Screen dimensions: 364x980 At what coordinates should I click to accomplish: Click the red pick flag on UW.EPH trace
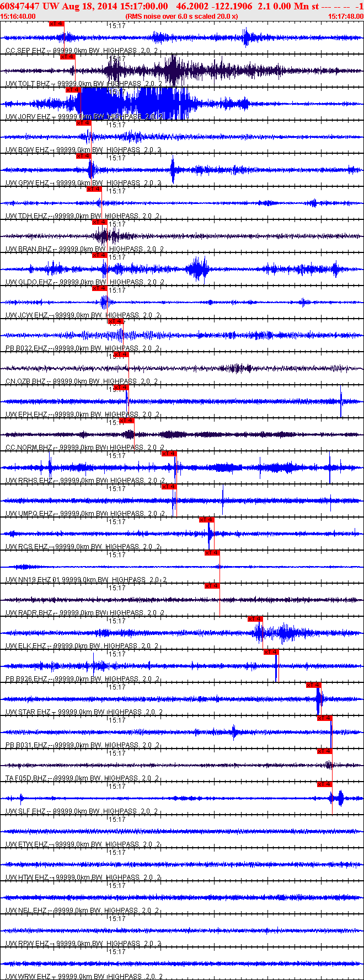(121, 387)
